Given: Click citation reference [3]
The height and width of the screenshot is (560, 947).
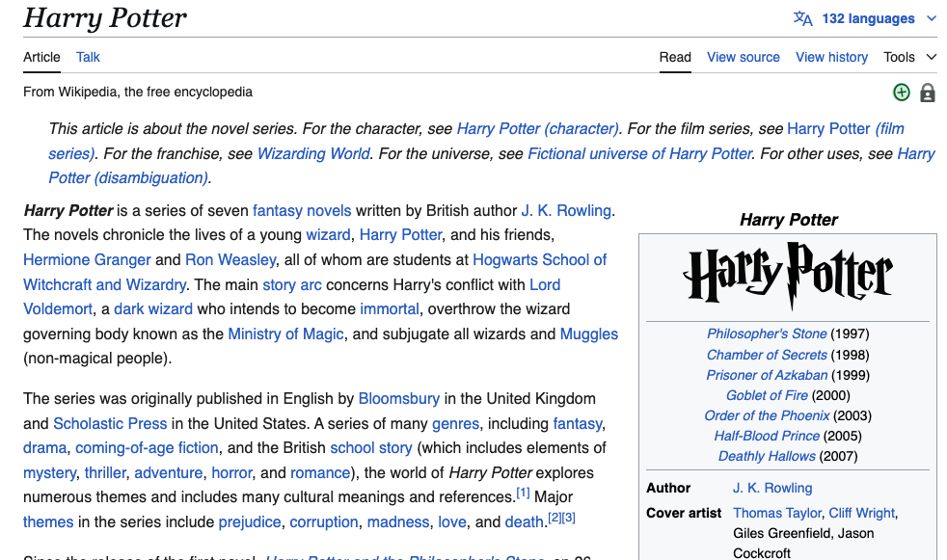Looking at the screenshot, I should (568, 518).
